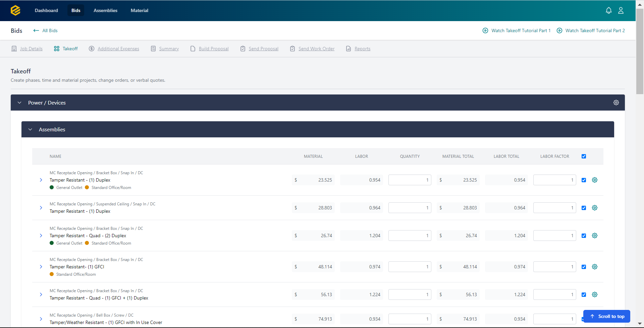Uncheck Tamper Resistant - Quad - (2) Duplex row
This screenshot has width=644, height=328.
(584, 236)
